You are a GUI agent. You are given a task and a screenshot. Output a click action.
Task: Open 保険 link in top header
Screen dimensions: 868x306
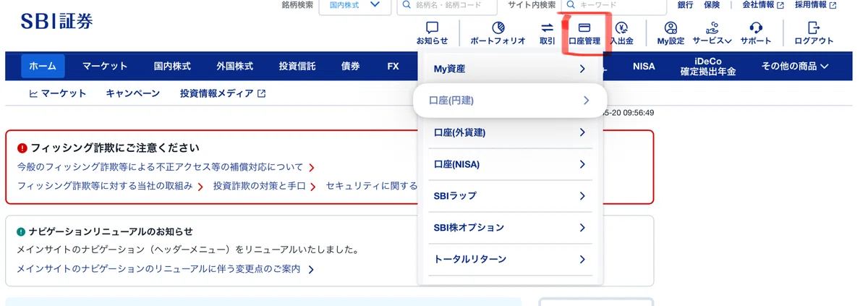[x=712, y=5]
